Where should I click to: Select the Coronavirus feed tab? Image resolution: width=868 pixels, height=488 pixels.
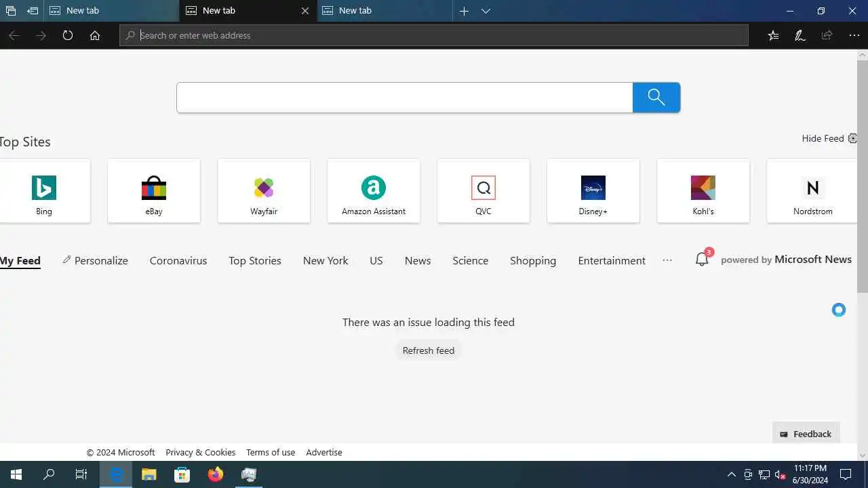point(178,260)
